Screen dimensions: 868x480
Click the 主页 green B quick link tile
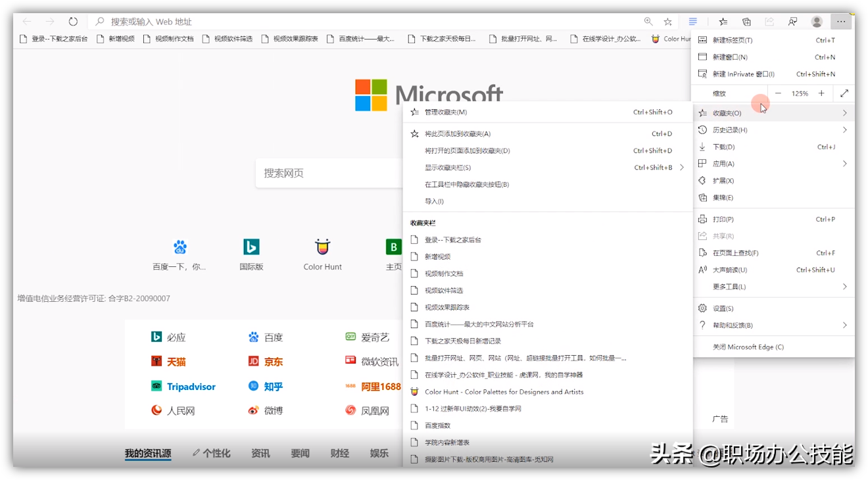pyautogui.click(x=393, y=254)
